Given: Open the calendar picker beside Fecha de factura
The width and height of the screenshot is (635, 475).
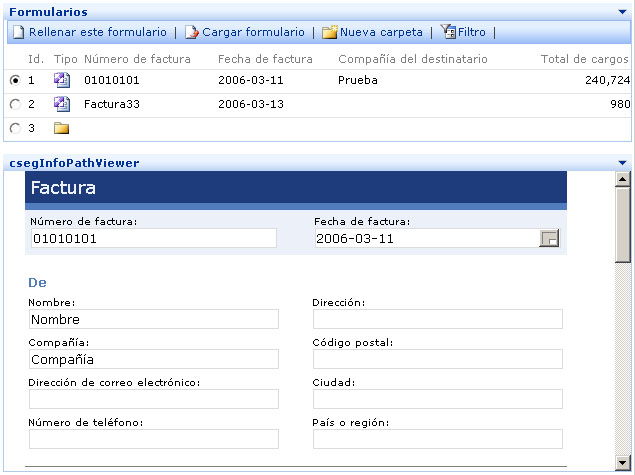Looking at the screenshot, I should coord(549,238).
